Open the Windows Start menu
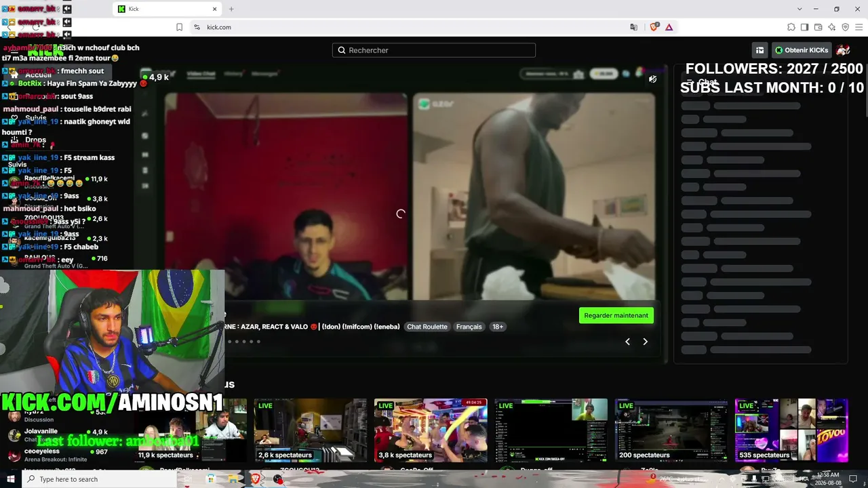The height and width of the screenshot is (488, 868). pyautogui.click(x=11, y=479)
